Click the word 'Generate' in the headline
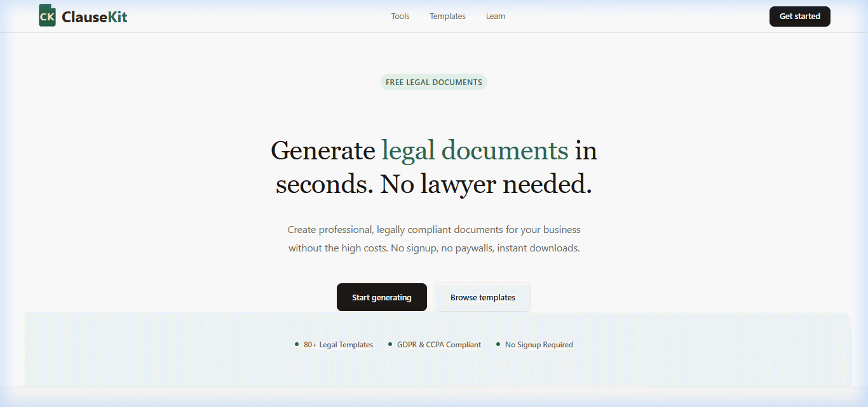The image size is (868, 407). [x=323, y=151]
